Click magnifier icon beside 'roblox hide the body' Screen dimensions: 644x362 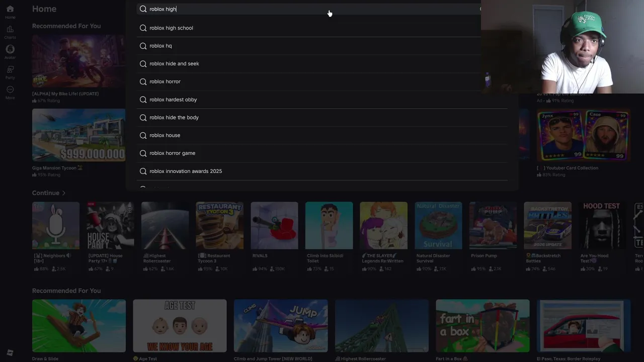[143, 117]
